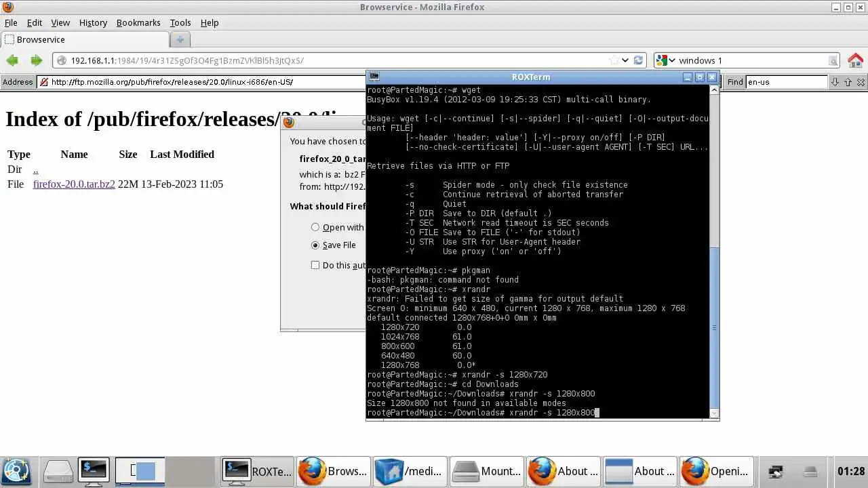Click the ROXTerm scrollbar down arrow
Image resolution: width=868 pixels, height=488 pixels.
pyautogui.click(x=713, y=413)
